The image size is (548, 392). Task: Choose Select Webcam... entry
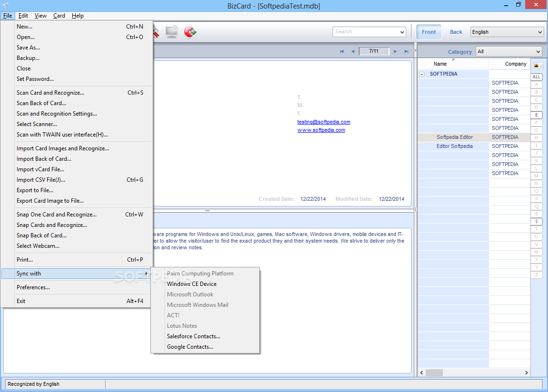tap(77, 246)
